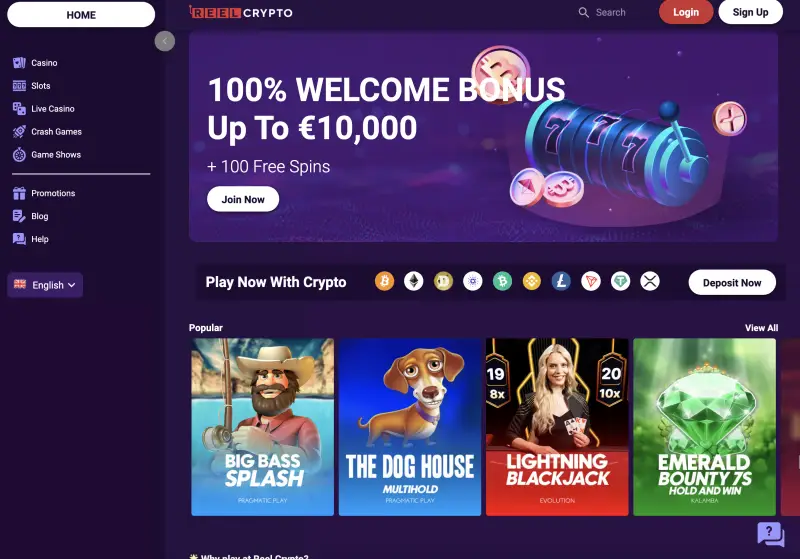Screen dimensions: 800x559
Task: Open the Lightning Blackjack game thumbnail
Action: (557, 427)
